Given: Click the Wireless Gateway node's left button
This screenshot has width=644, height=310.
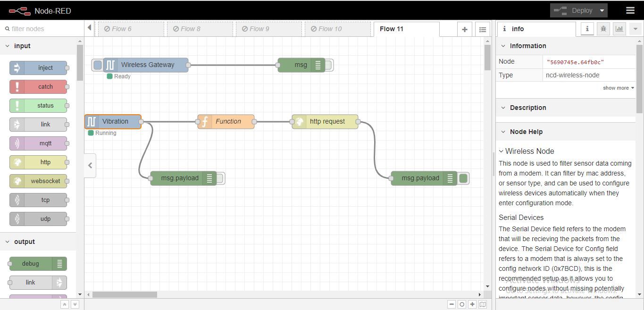Looking at the screenshot, I should tap(98, 65).
